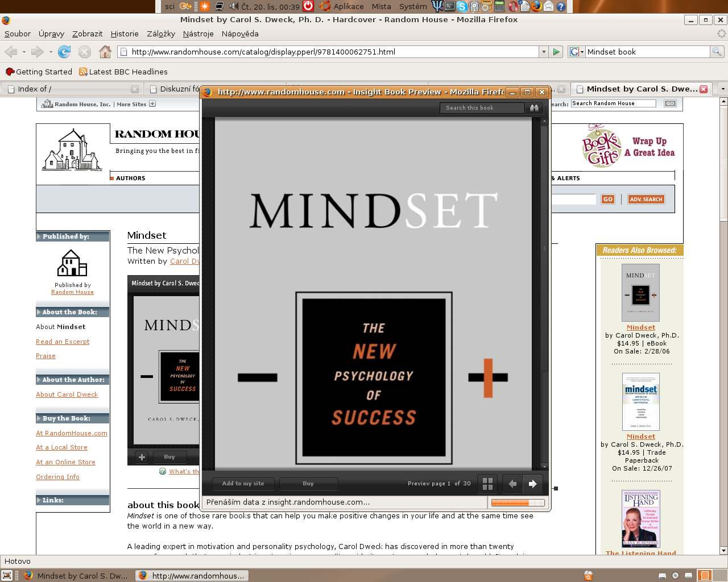728x582 pixels.
Task: Reload the current page
Action: tap(64, 52)
